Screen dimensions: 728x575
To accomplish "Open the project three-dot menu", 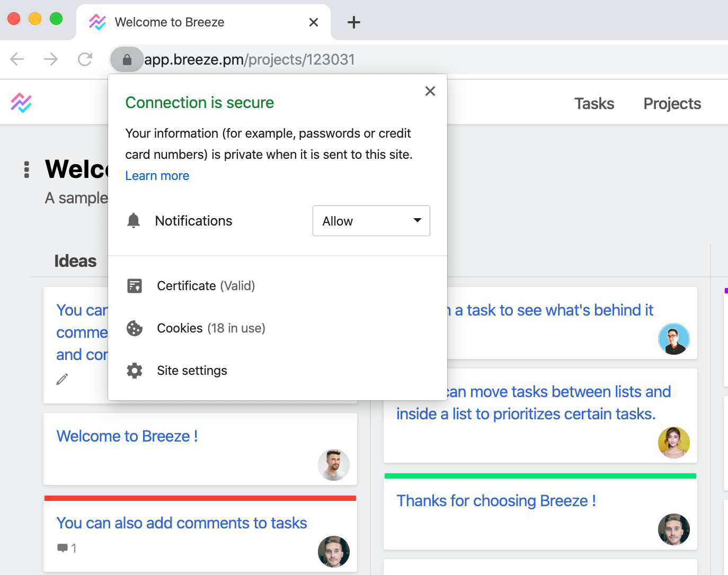I will coord(26,169).
